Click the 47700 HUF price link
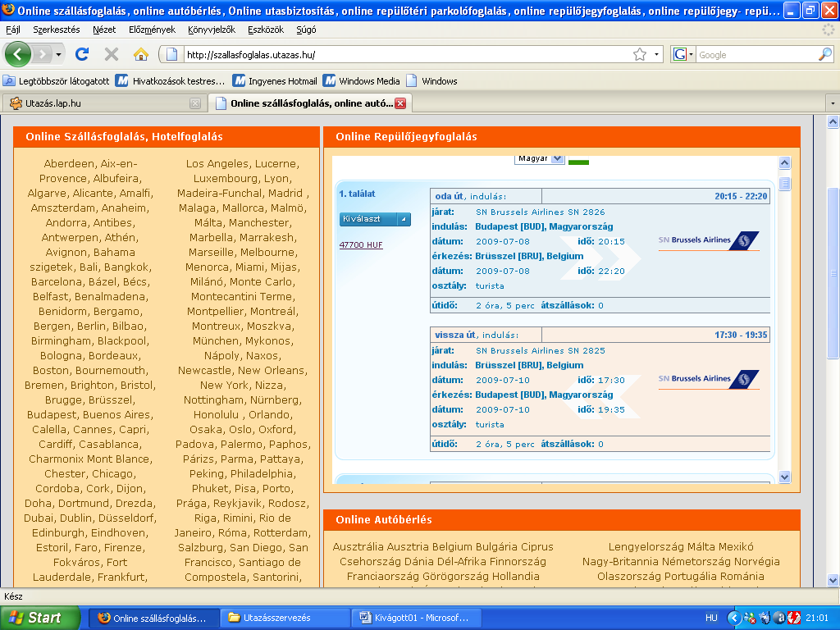Image resolution: width=840 pixels, height=630 pixels. pos(361,244)
